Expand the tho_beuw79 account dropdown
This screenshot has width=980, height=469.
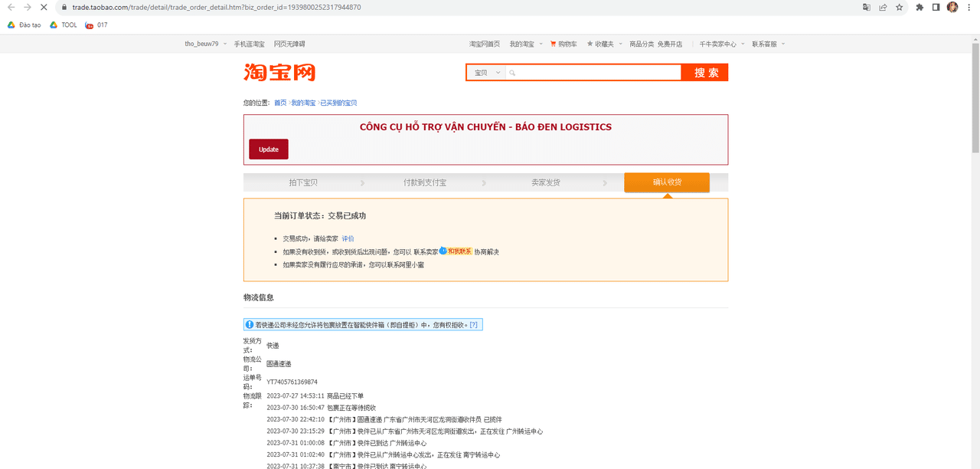tap(205, 44)
